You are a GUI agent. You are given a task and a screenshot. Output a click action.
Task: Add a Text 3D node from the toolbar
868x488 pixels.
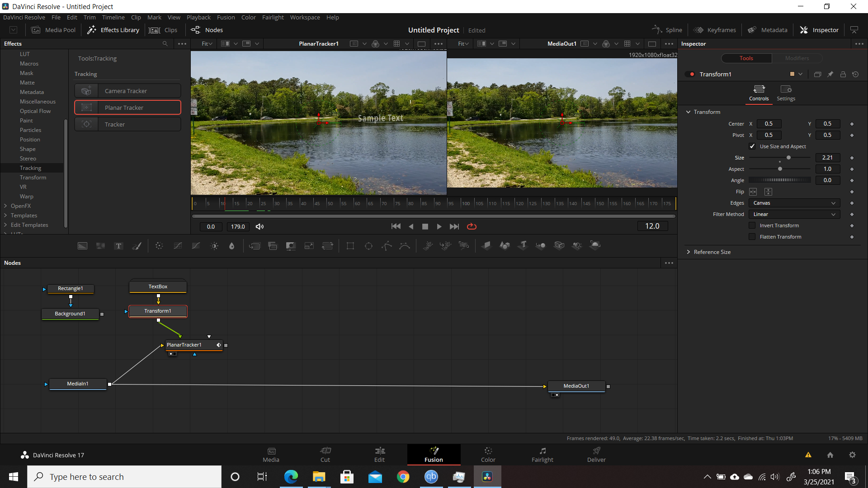tap(523, 246)
